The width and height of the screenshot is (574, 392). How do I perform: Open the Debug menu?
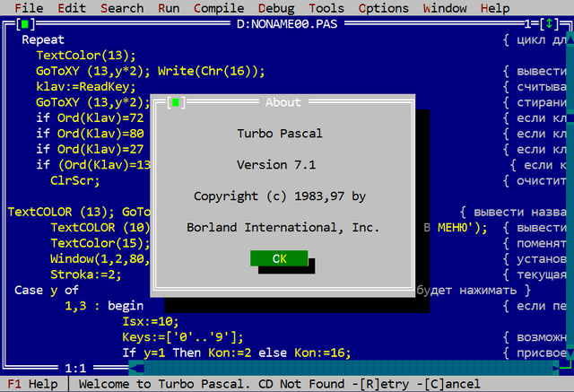tap(276, 8)
